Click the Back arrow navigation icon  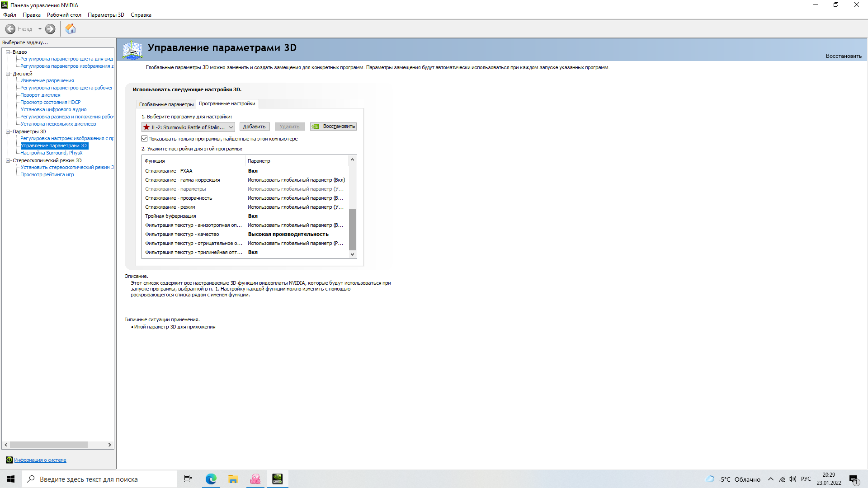pos(10,29)
